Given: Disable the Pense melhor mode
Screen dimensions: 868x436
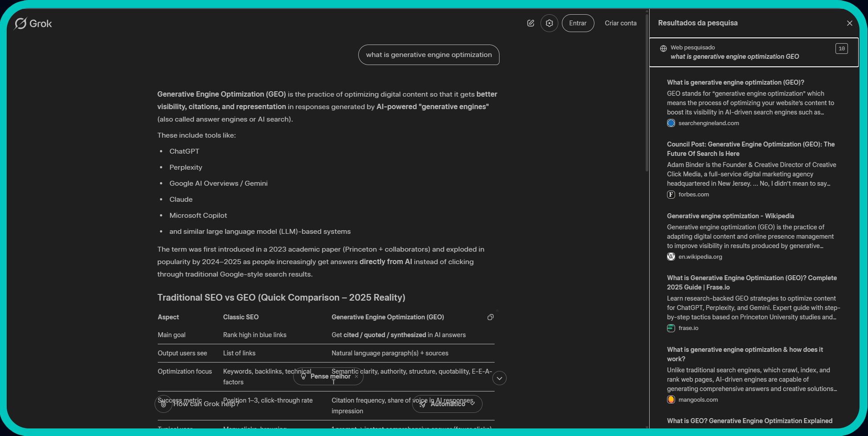Looking at the screenshot, I should [x=356, y=376].
